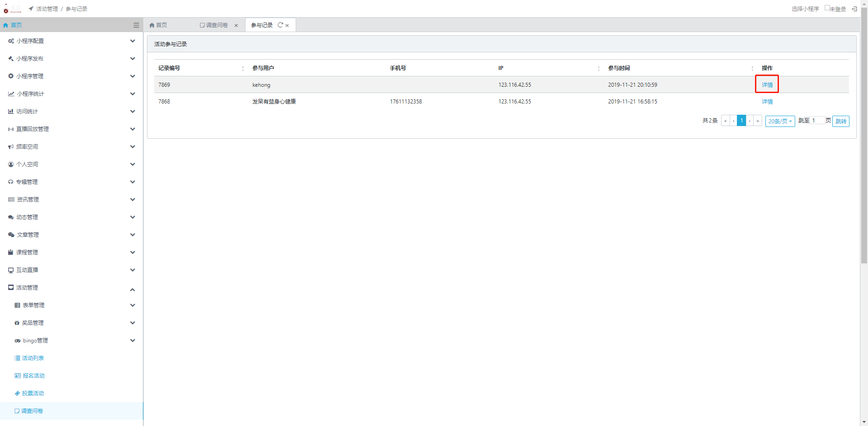This screenshot has height=426, width=868.
Task: Close the 调查问卷 tab
Action: pyautogui.click(x=236, y=26)
